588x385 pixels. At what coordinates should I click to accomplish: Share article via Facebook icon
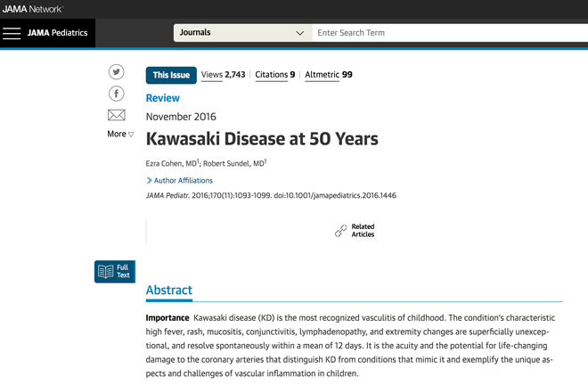116,94
